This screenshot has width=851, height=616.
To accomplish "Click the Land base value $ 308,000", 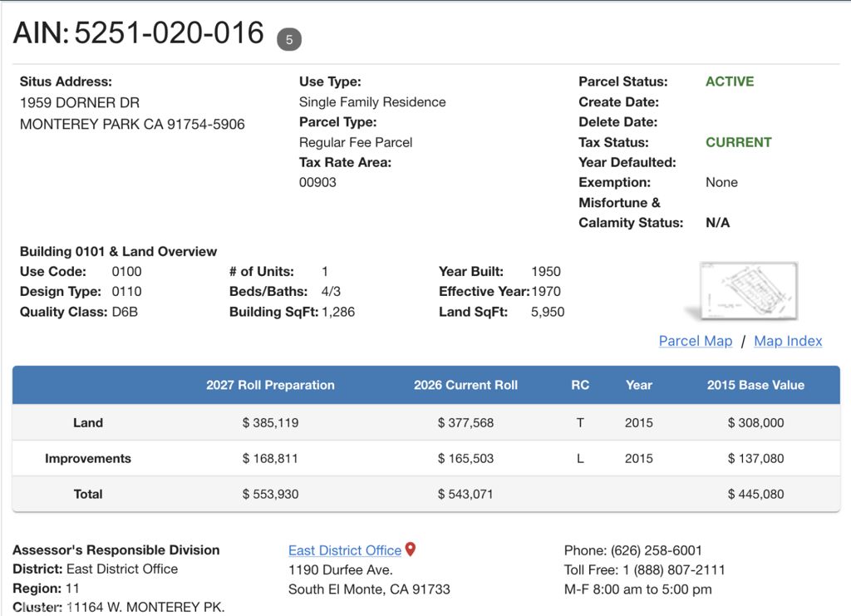I will point(755,423).
